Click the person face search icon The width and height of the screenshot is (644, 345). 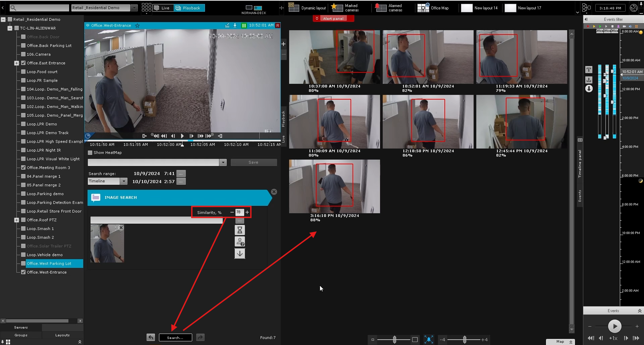(x=239, y=242)
